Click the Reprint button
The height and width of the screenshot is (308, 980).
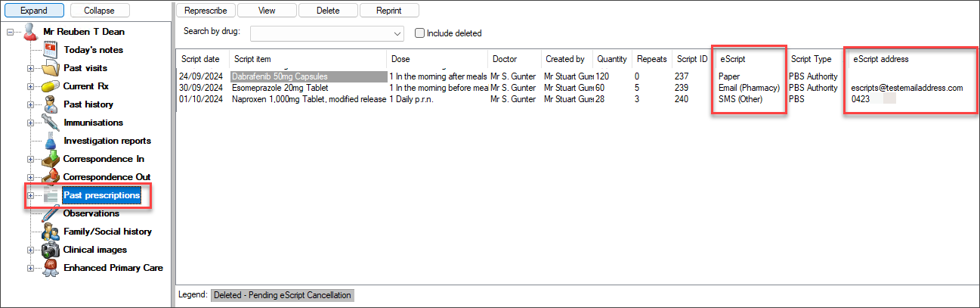[389, 11]
